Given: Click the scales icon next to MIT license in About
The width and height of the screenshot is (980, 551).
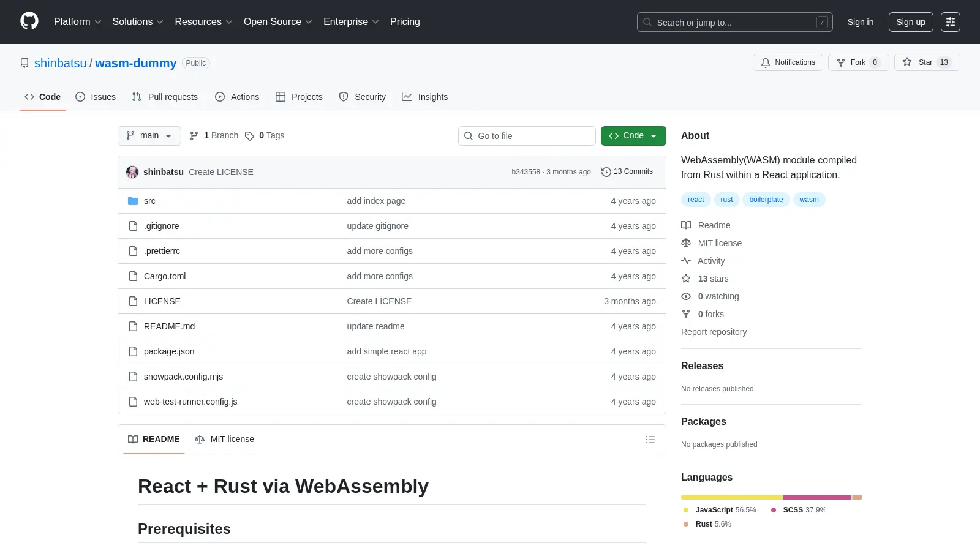Looking at the screenshot, I should click(686, 243).
